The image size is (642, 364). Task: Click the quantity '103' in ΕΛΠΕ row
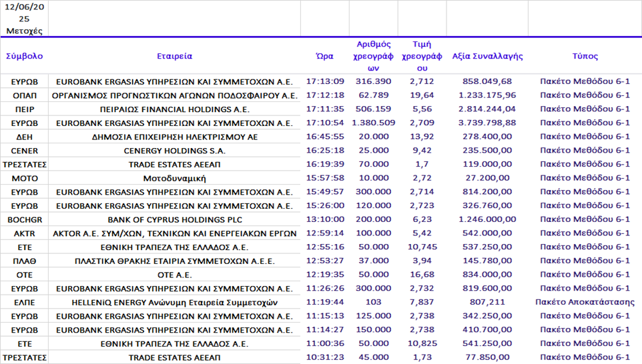374,302
